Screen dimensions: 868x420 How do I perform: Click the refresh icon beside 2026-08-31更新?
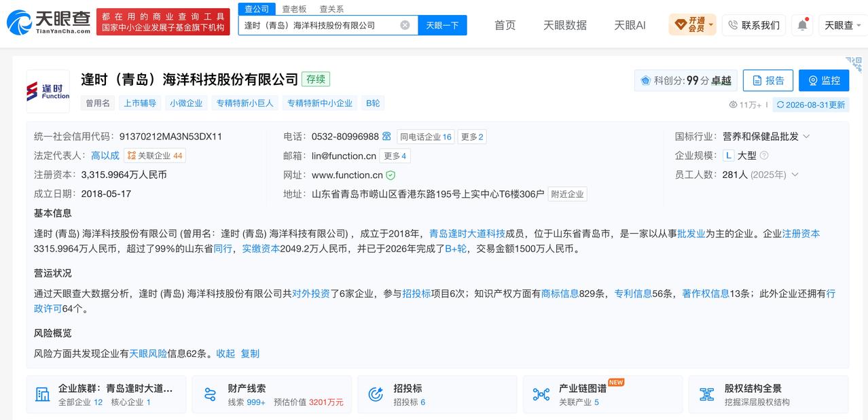click(x=780, y=105)
